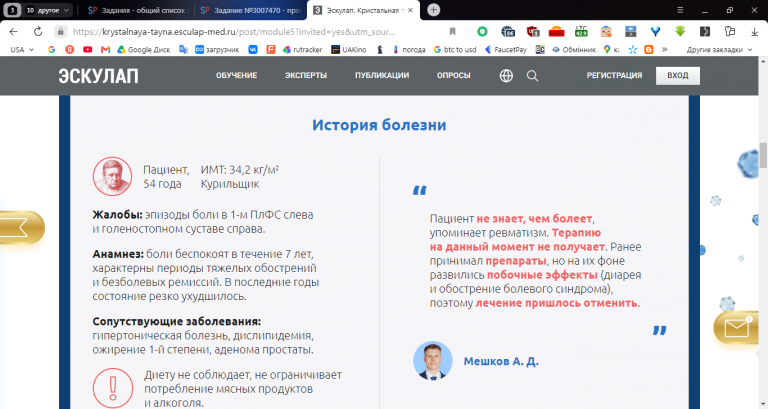Screen dimensions: 768x409
Task: Open the Обмінник bookmark
Action: pyautogui.click(x=574, y=49)
